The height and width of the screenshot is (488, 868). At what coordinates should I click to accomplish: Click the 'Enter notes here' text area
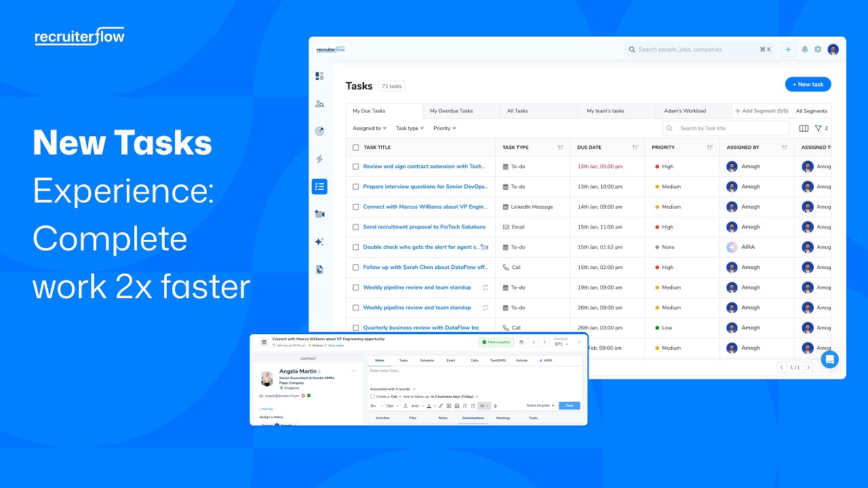coord(475,375)
